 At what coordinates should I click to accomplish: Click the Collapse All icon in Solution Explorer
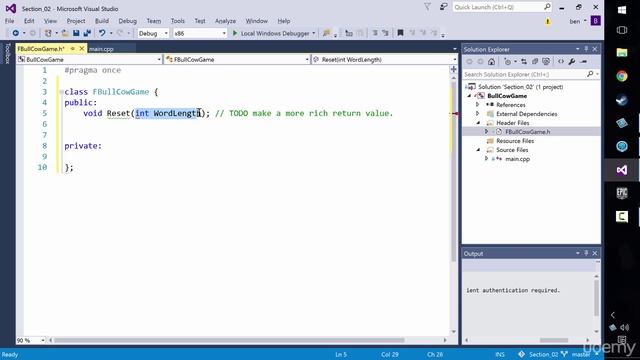pyautogui.click(x=535, y=62)
